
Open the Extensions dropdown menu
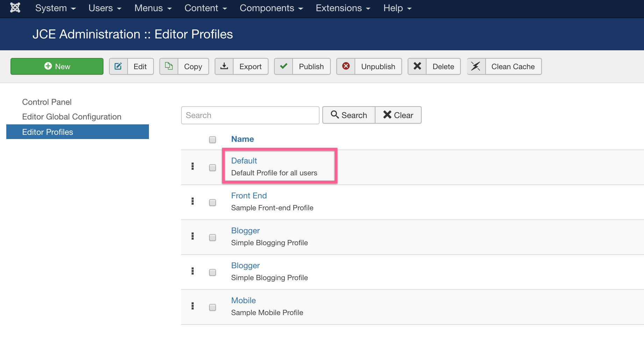pyautogui.click(x=343, y=8)
